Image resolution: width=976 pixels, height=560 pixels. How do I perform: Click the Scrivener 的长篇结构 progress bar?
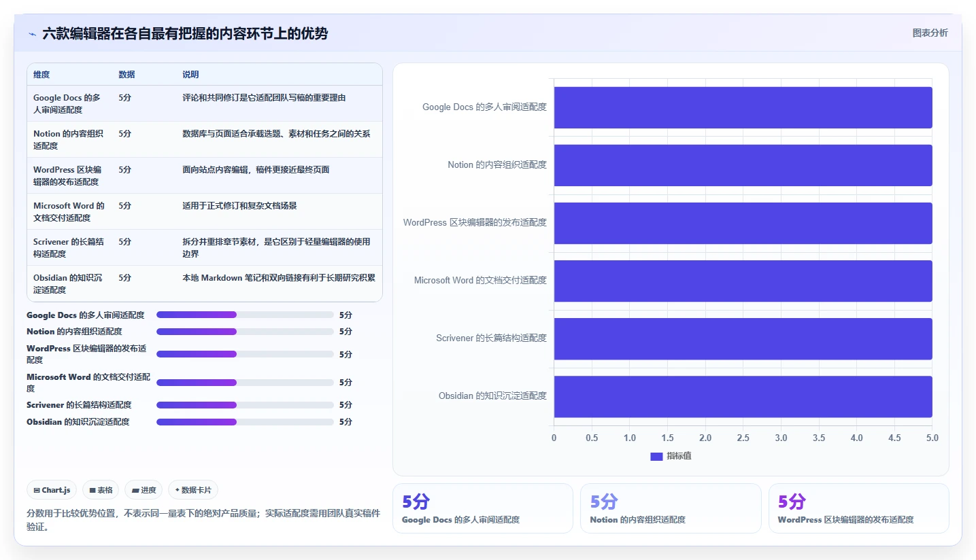tap(245, 405)
